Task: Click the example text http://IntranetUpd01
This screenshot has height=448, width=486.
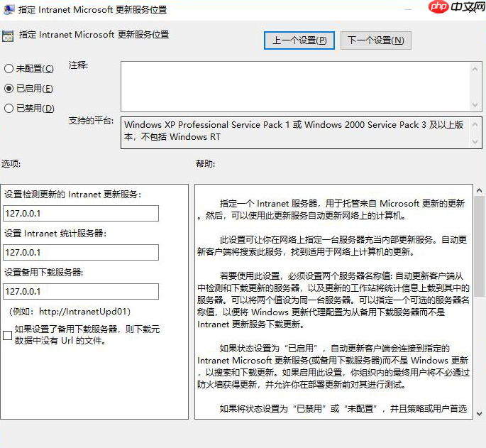Action: [x=83, y=311]
